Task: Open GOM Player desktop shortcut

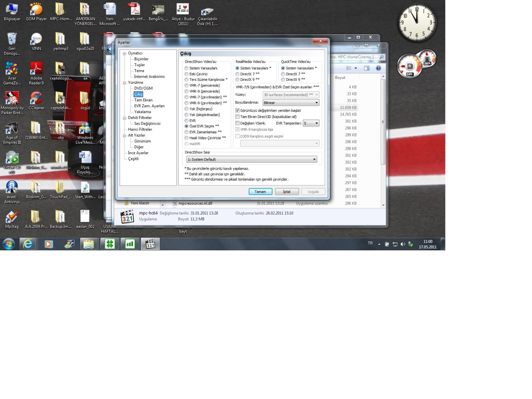Action: pyautogui.click(x=36, y=12)
